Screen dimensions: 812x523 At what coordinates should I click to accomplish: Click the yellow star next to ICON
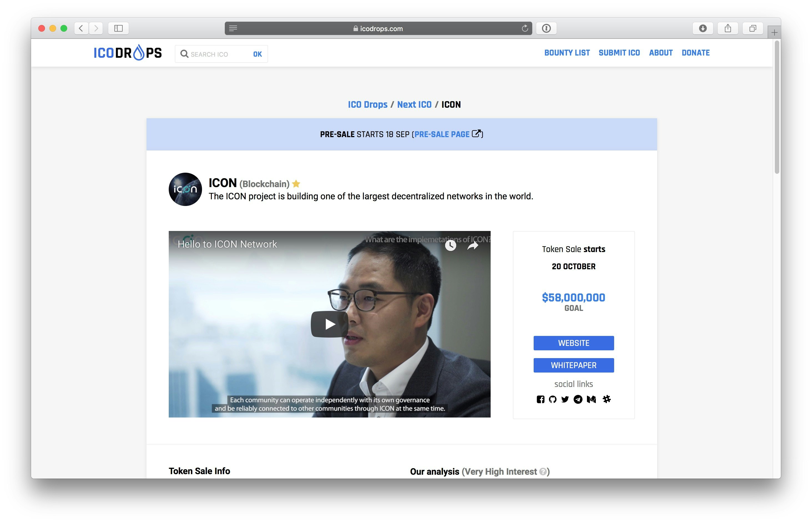pos(296,184)
